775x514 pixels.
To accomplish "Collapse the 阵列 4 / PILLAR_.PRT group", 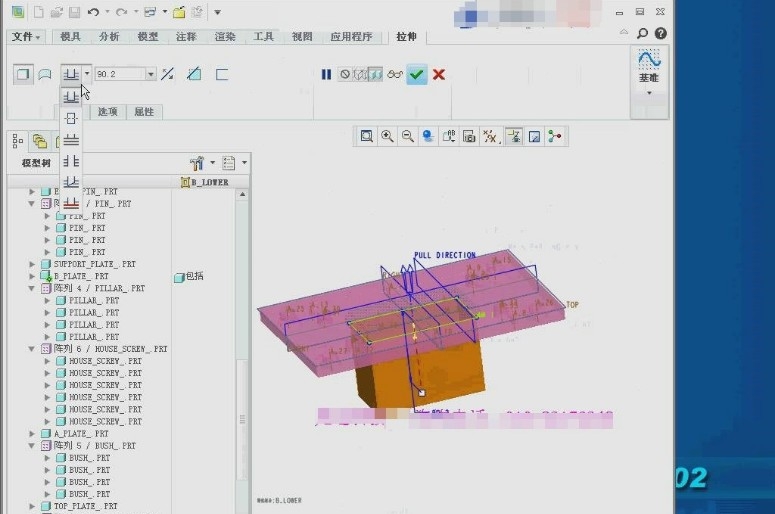I will (32, 288).
